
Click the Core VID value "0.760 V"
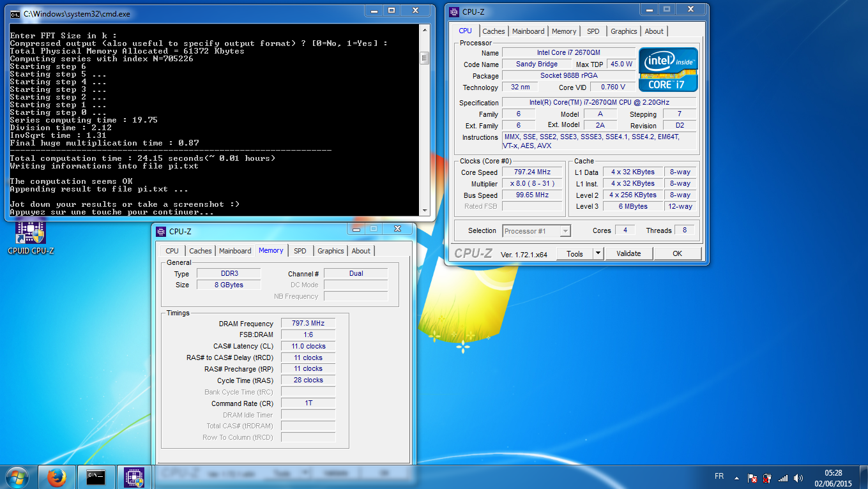[x=613, y=87]
